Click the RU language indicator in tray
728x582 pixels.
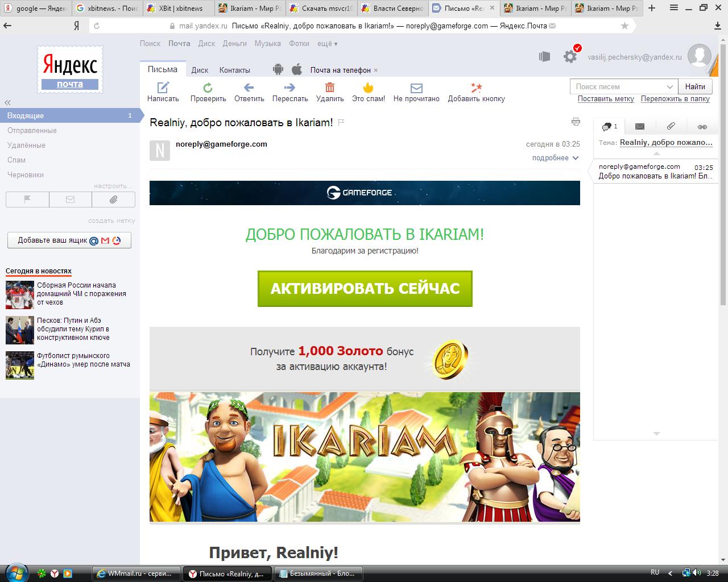655,572
